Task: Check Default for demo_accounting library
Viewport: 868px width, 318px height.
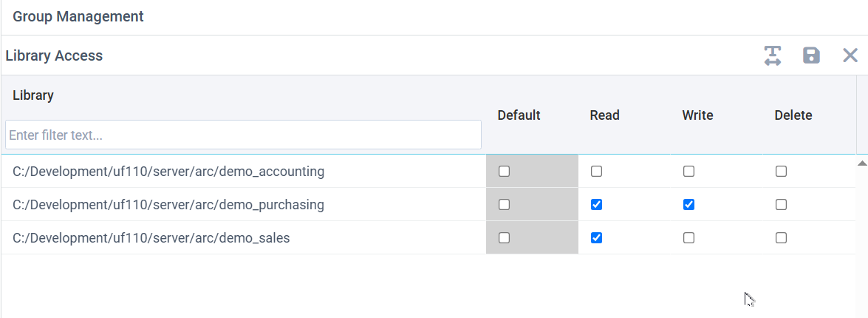Action: (x=504, y=172)
